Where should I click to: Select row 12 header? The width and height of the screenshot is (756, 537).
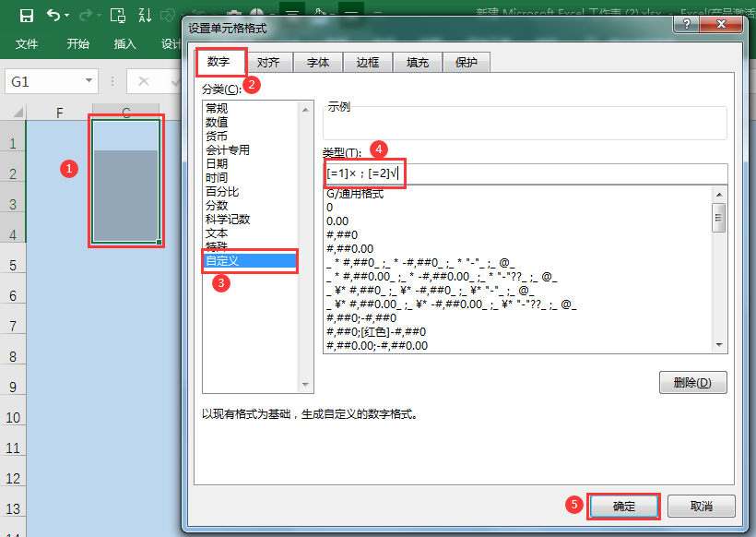tap(13, 478)
